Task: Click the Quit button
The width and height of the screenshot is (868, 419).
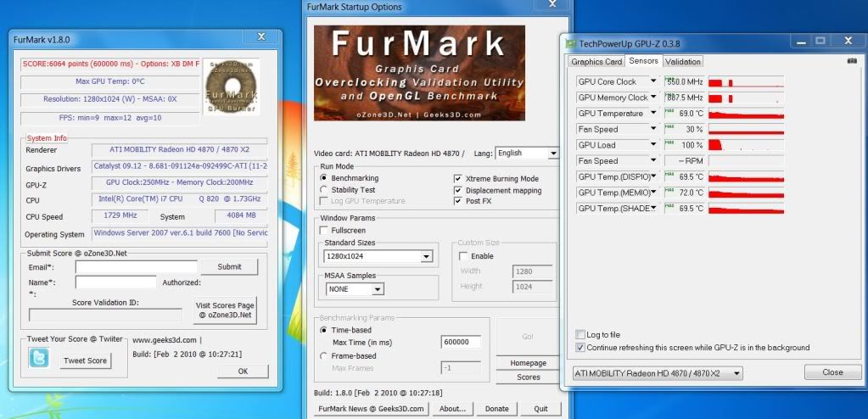Action: tap(540, 409)
